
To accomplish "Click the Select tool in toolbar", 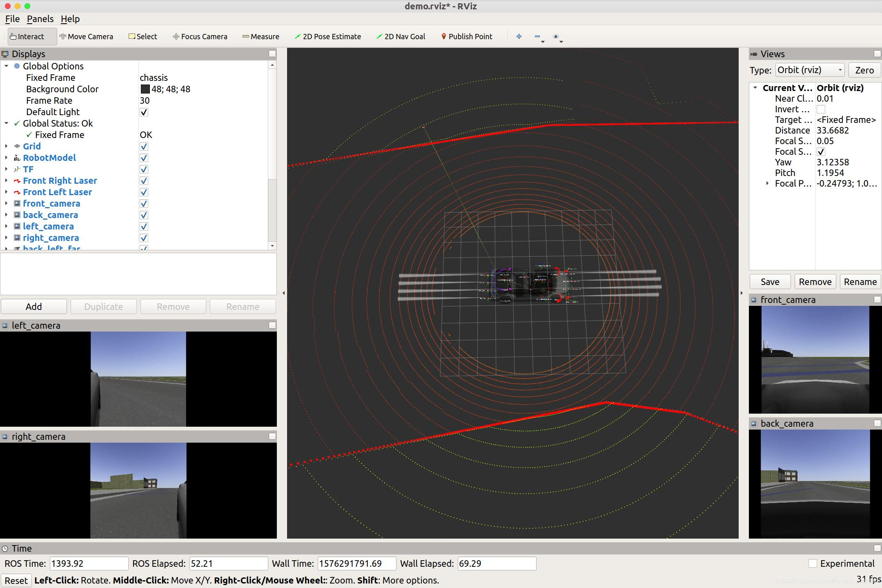I will (143, 36).
